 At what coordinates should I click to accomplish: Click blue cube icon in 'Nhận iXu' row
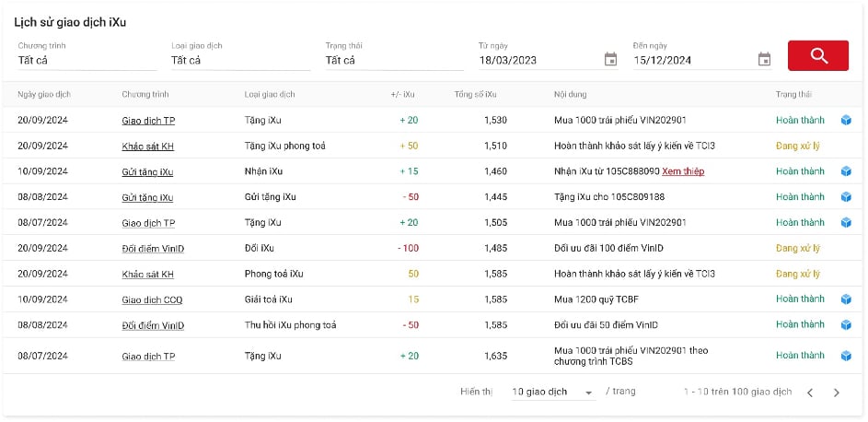[846, 171]
